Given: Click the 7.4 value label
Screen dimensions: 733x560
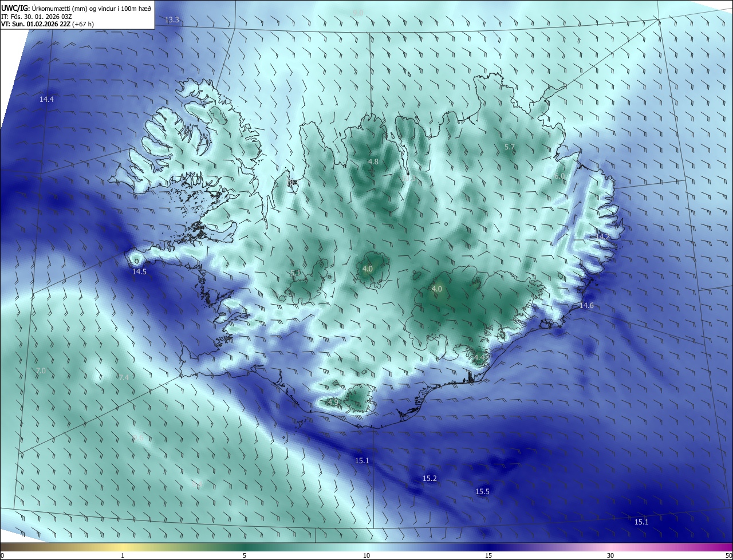Looking at the screenshot, I should pos(124,377).
